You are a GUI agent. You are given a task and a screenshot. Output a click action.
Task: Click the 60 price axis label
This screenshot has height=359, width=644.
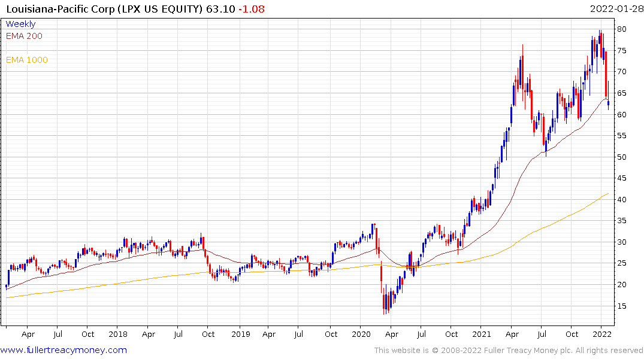pos(621,114)
